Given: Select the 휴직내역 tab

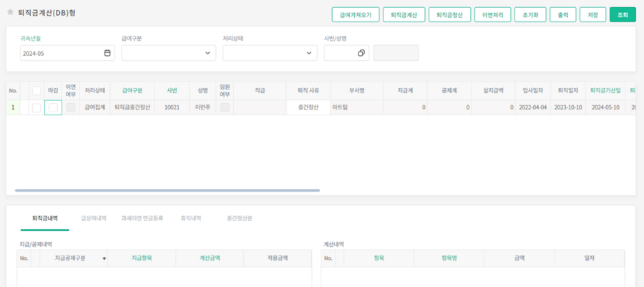Looking at the screenshot, I should 190,218.
